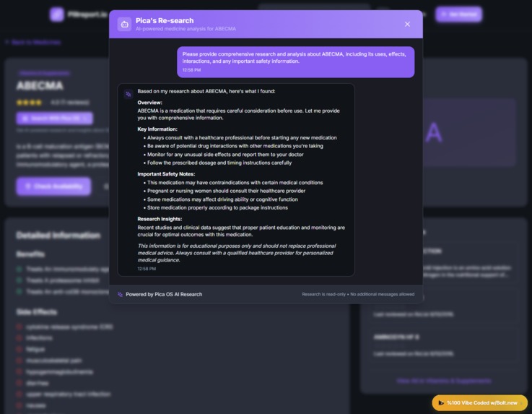Click the Get Started button in background page
Screen dimensions: 532x414
(x=458, y=14)
